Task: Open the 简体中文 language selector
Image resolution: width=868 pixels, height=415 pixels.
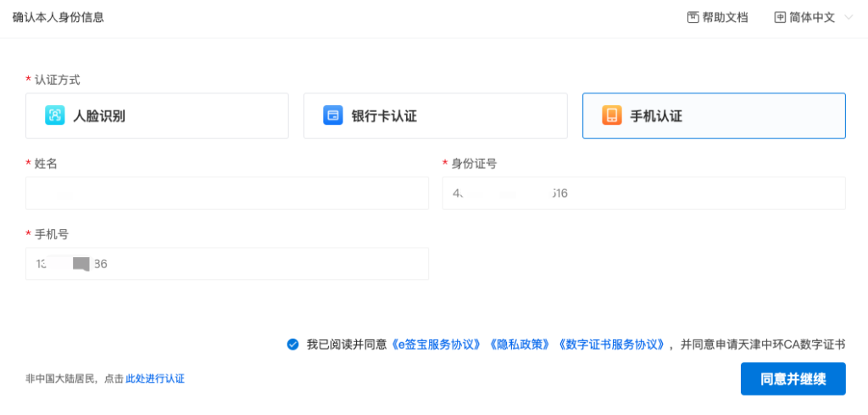Action: pyautogui.click(x=812, y=17)
